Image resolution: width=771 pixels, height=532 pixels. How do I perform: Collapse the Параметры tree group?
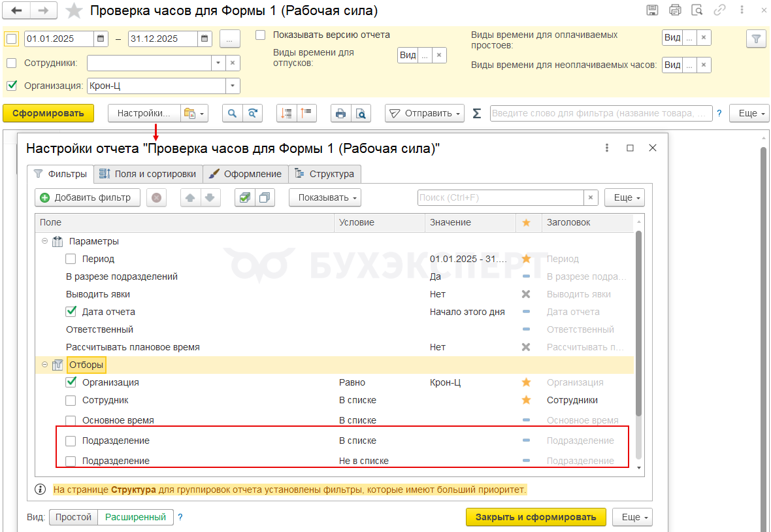click(x=45, y=241)
